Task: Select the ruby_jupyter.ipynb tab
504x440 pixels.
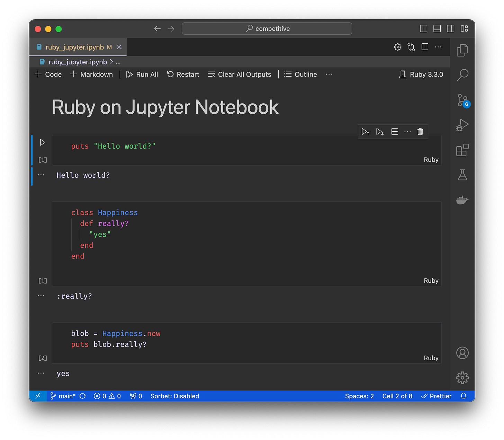Action: click(74, 47)
